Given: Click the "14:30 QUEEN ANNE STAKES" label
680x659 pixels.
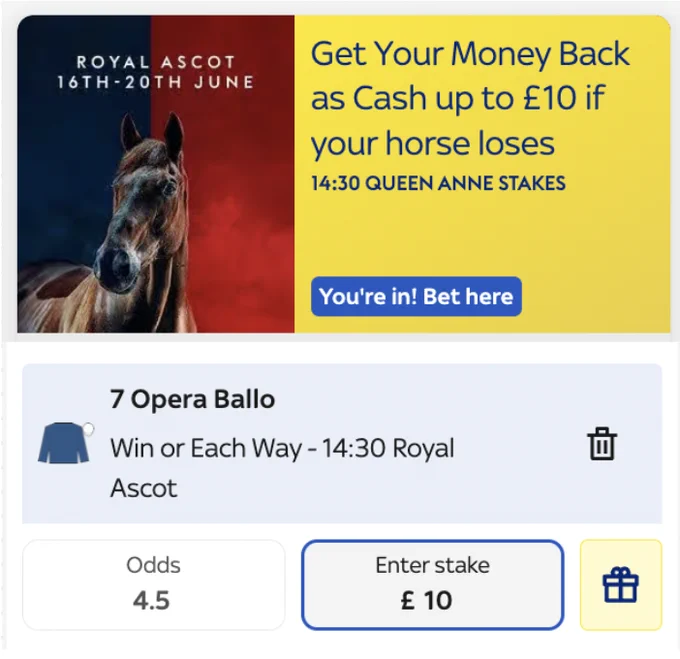Looking at the screenshot, I should (x=438, y=183).
